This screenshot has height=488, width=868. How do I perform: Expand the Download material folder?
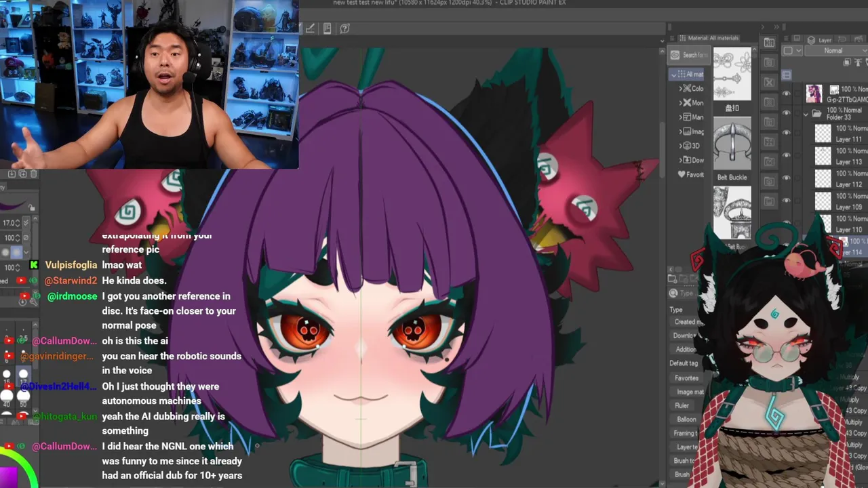coord(680,160)
